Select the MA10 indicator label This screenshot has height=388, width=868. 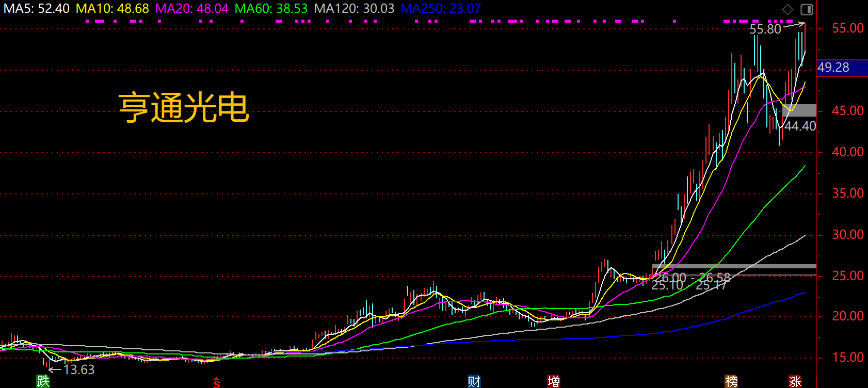tap(112, 9)
